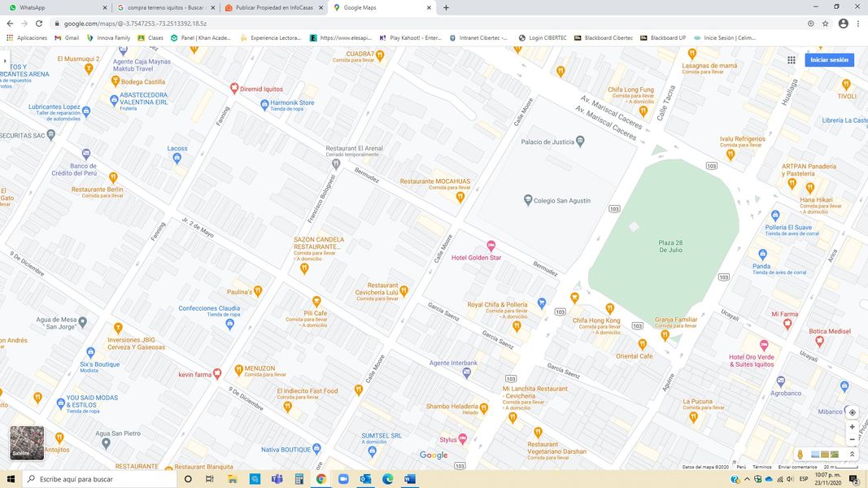Click the Street View pegman icon
Image resolution: width=868 pixels, height=488 pixels.
pyautogui.click(x=800, y=455)
